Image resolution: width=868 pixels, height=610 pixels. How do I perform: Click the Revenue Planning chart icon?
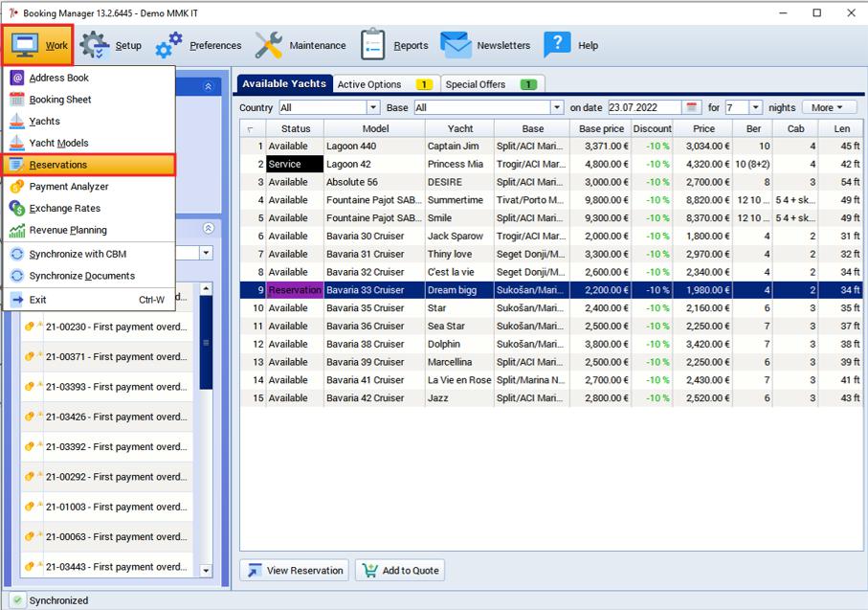pyautogui.click(x=17, y=230)
